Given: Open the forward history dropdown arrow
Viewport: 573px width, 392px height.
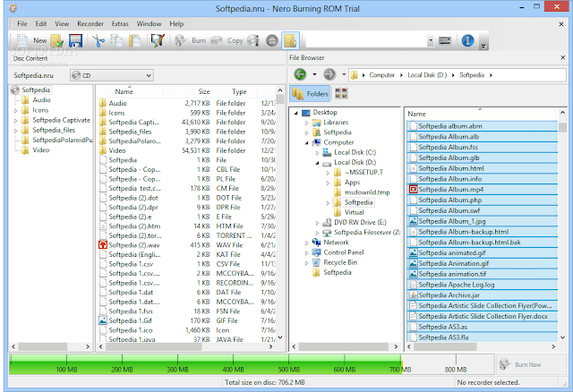Looking at the screenshot, I should click(x=344, y=74).
